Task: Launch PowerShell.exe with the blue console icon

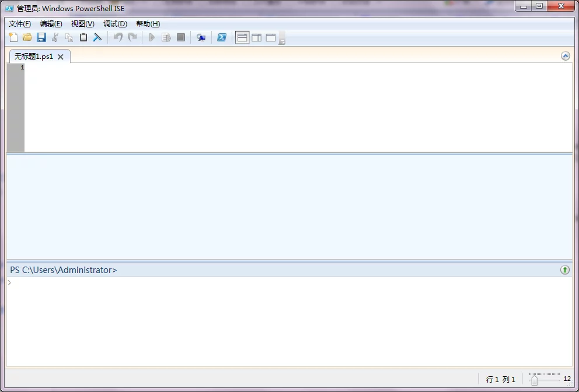Action: [222, 37]
